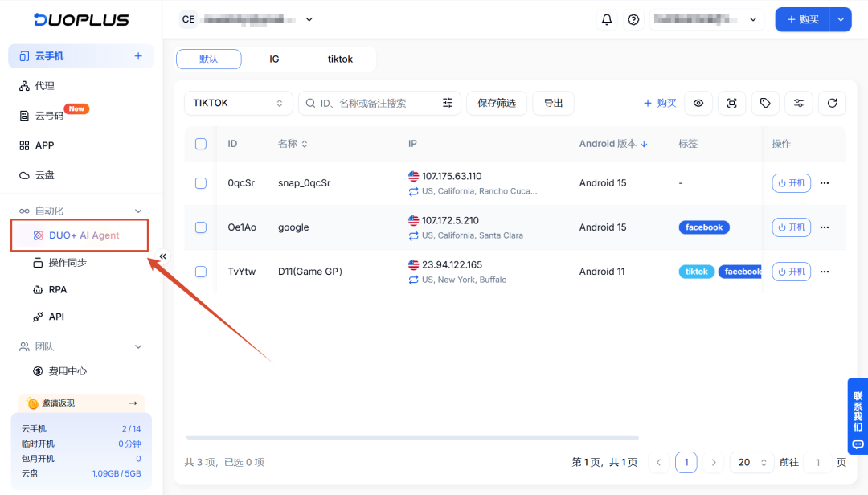Viewport: 868px width, 495px height.
Task: Open the purchase button dropdown arrow
Action: [841, 19]
